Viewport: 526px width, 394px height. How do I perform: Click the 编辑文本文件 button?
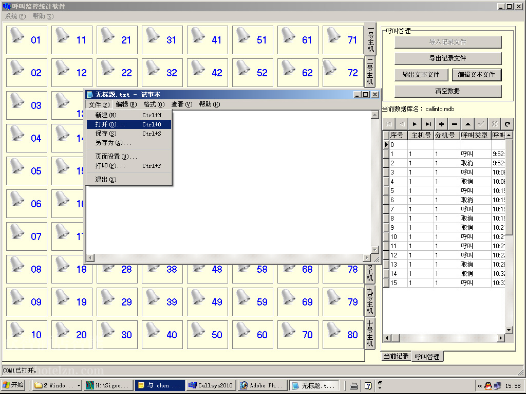[476, 74]
